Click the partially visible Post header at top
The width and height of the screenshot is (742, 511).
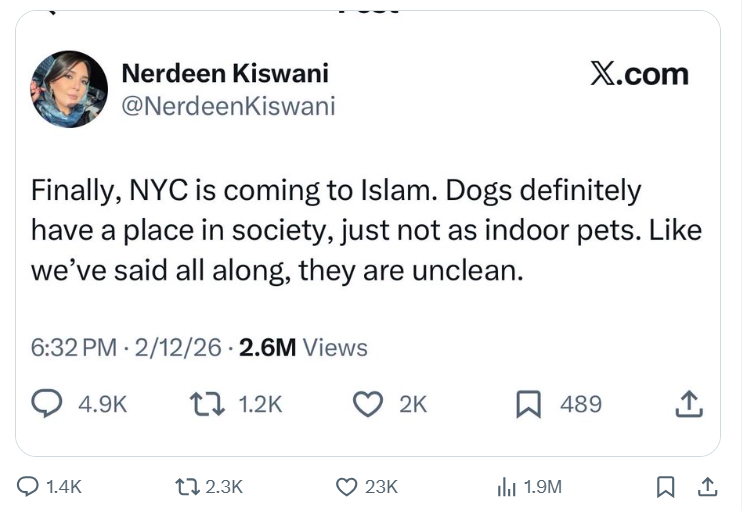[368, 5]
